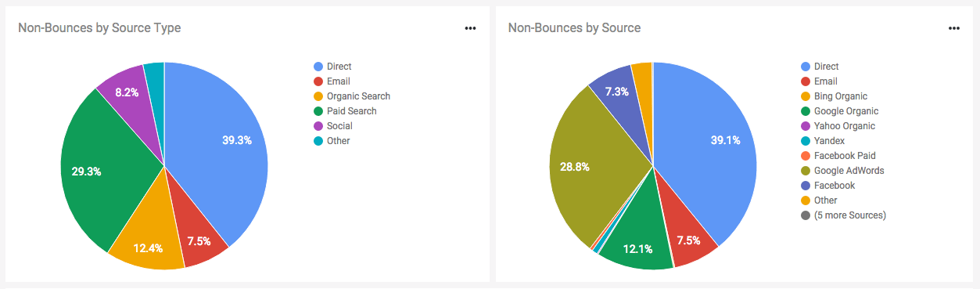
Task: Click the Other legend dot in Source Type chart
Action: (318, 141)
